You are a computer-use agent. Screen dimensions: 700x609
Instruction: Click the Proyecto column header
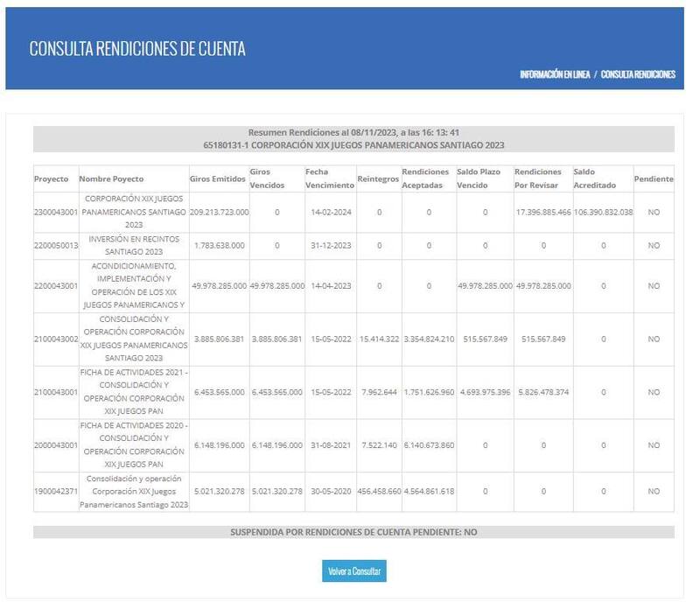52,178
